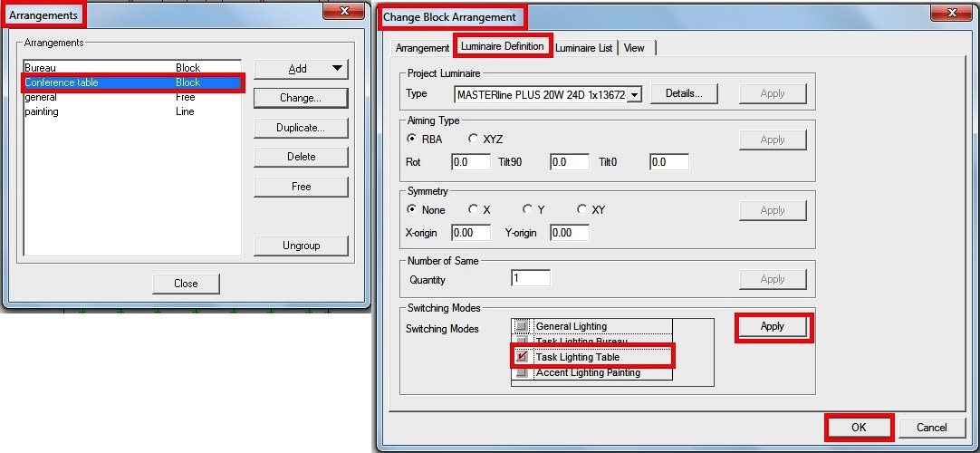Select the None symmetry radio
The width and height of the screenshot is (980, 453).
point(412,209)
